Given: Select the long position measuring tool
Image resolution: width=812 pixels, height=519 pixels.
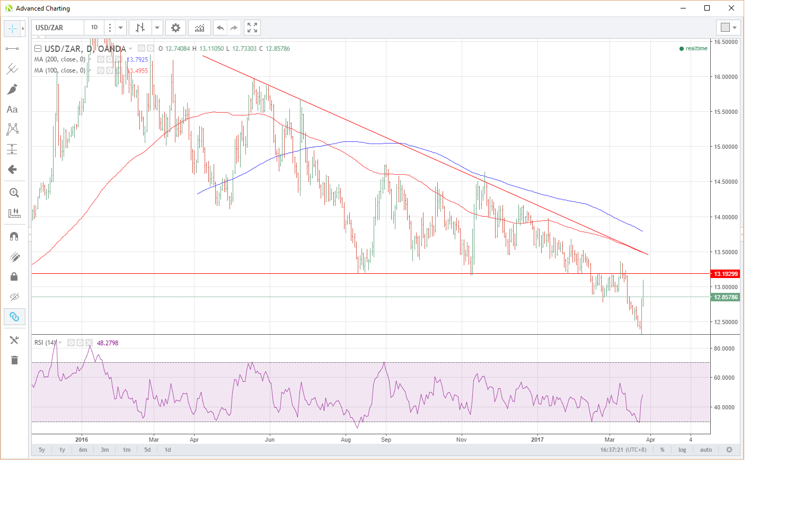Looking at the screenshot, I should [x=12, y=149].
